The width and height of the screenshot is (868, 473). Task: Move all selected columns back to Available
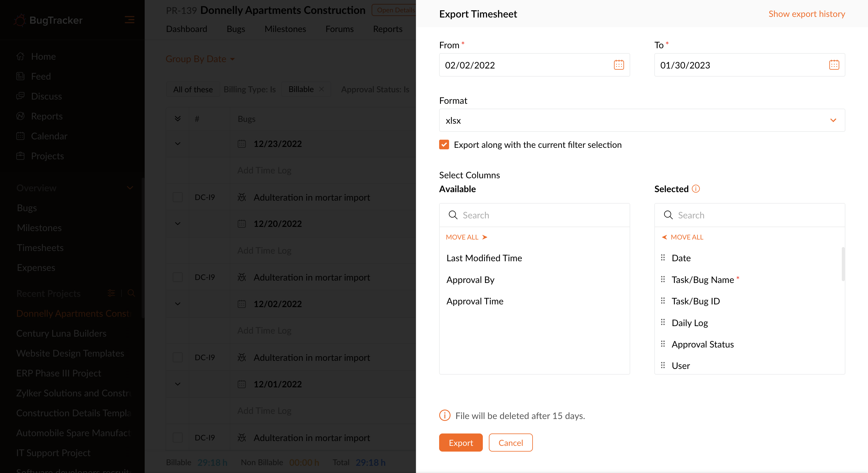click(682, 237)
